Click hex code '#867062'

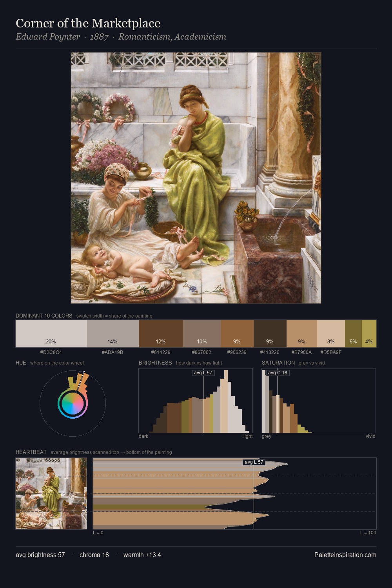pos(202,352)
